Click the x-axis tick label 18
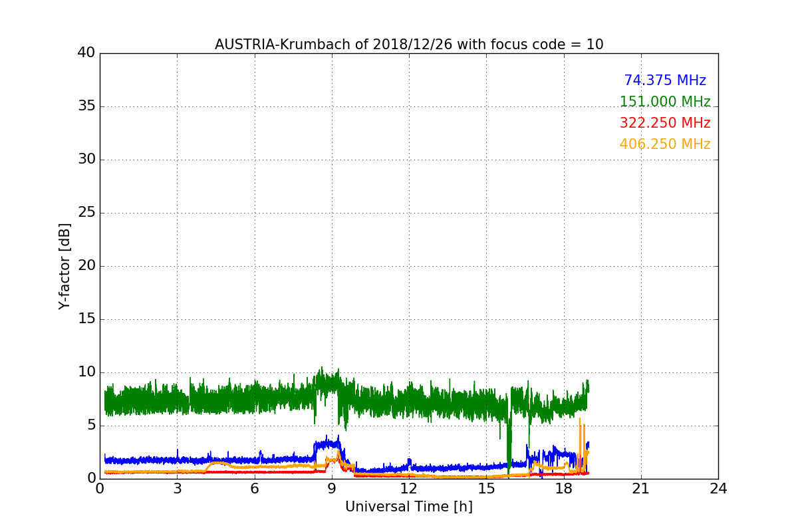Screen dimensions: 798x532 tap(564, 489)
